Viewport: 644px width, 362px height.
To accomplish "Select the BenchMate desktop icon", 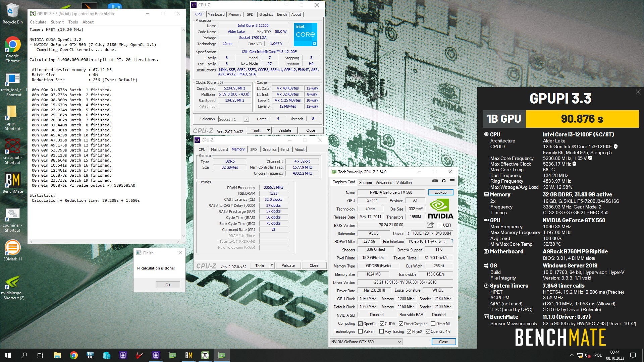I will [13, 183].
